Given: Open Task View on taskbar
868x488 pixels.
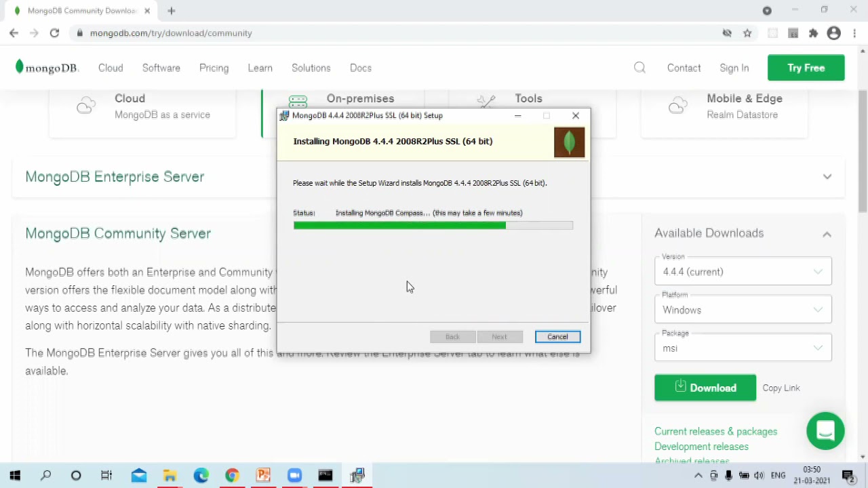Looking at the screenshot, I should pyautogui.click(x=106, y=476).
